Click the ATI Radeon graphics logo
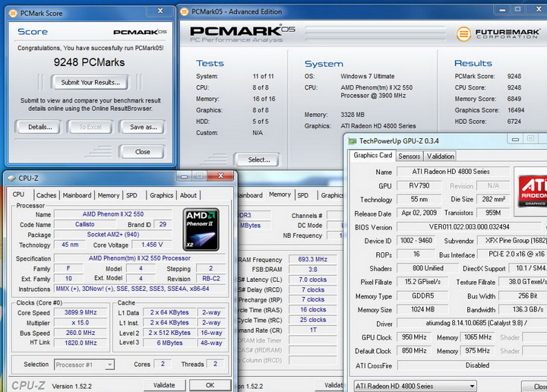Viewport: 547px width, 392px height. tap(533, 190)
